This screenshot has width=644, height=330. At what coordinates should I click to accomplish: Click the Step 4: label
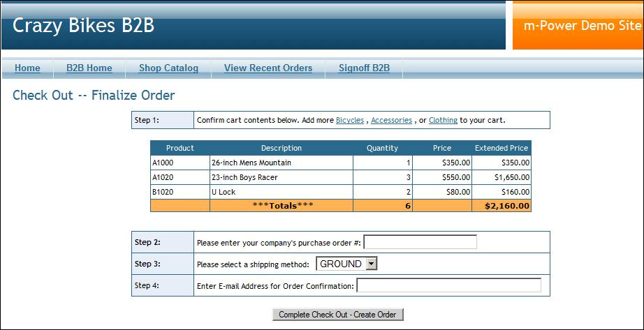click(x=147, y=285)
